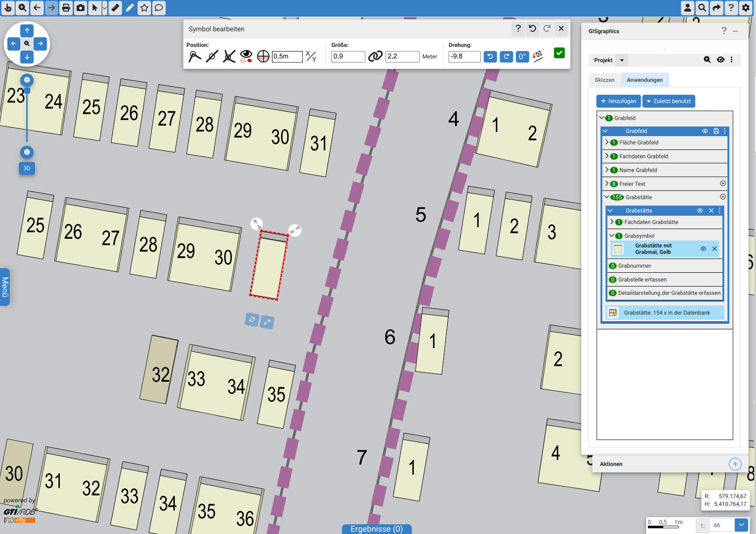Click the link proportions chain icon
The width and height of the screenshot is (756, 534).
(375, 56)
